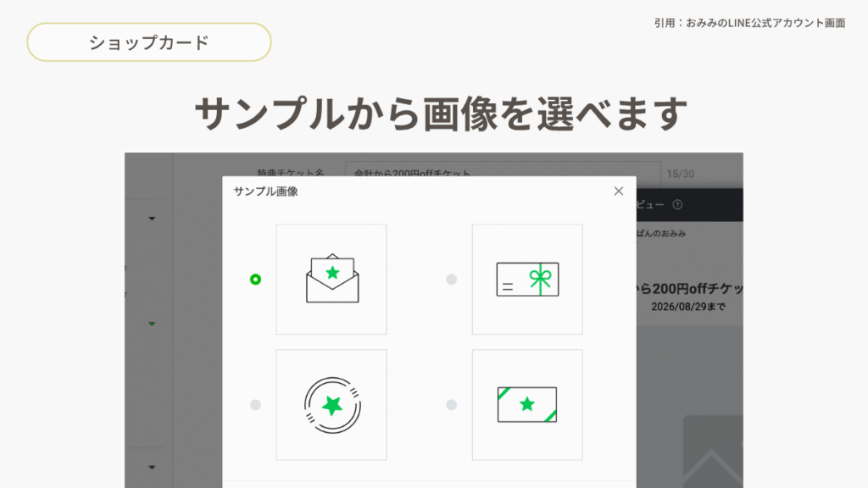Enable the radio button beside star stamp image
Screen dimensions: 868x488
tap(255, 405)
